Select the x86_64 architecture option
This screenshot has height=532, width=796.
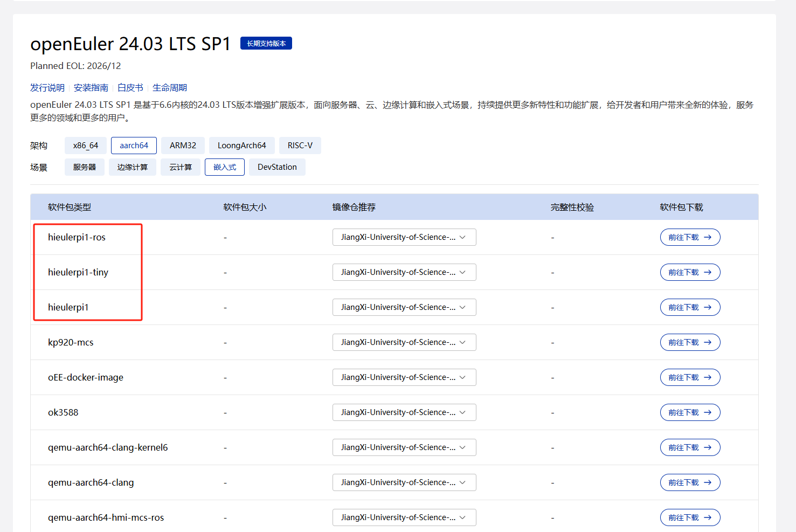click(86, 146)
